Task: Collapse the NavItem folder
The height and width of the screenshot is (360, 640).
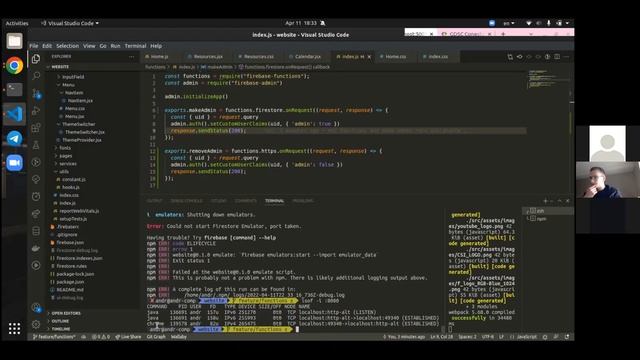Action: pyautogui.click(x=74, y=93)
